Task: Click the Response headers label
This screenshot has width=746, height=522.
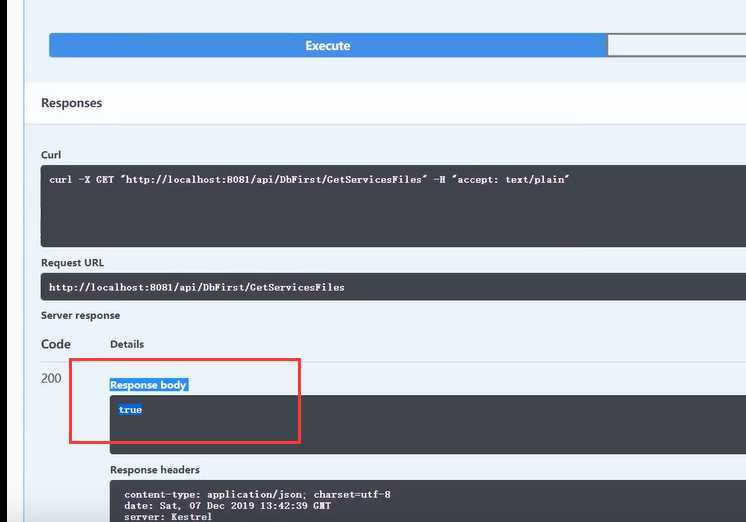Action: (x=155, y=470)
